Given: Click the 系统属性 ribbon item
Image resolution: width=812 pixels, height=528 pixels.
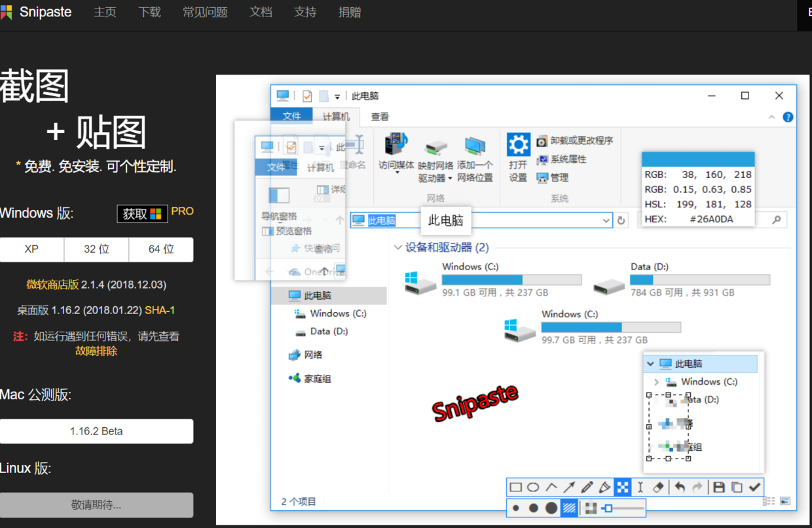Looking at the screenshot, I should point(562,159).
